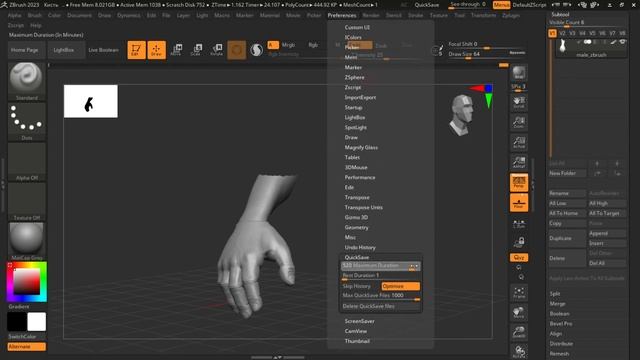Expand the Boolean subtool section

tap(559, 314)
